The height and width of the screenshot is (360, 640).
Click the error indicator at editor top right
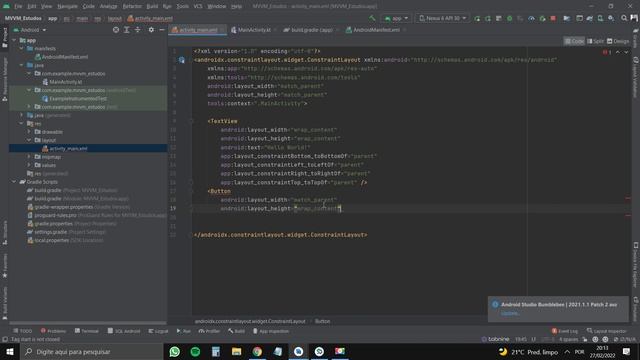pyautogui.click(x=607, y=52)
